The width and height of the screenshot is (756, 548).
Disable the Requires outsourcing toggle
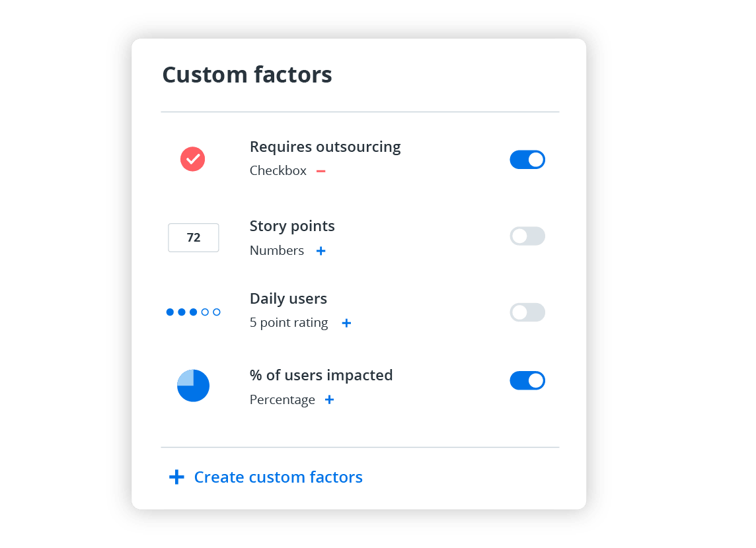point(527,160)
